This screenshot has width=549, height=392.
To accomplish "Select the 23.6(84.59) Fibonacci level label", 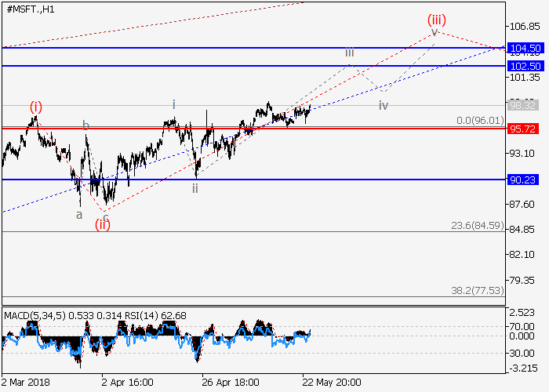I will (478, 226).
